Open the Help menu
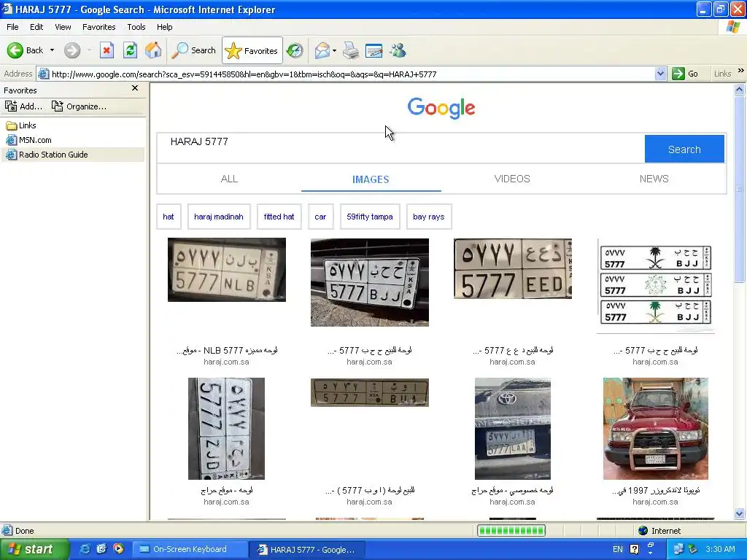 165,27
